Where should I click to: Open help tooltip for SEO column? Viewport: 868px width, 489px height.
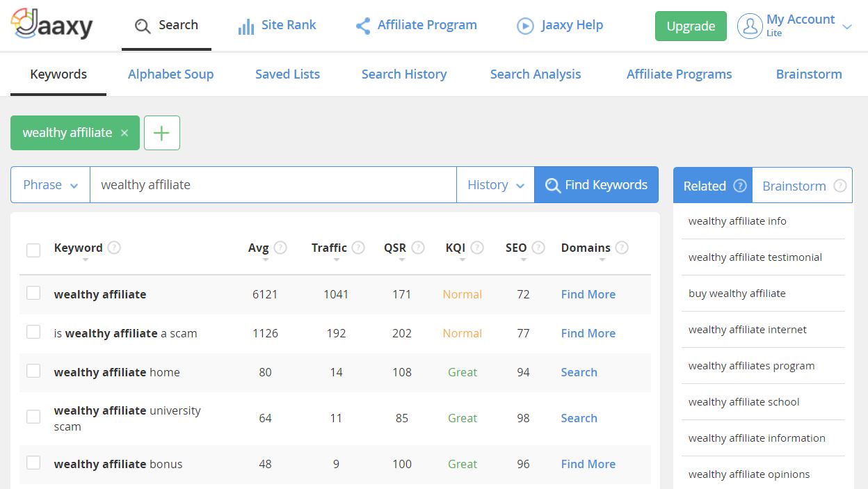point(538,247)
